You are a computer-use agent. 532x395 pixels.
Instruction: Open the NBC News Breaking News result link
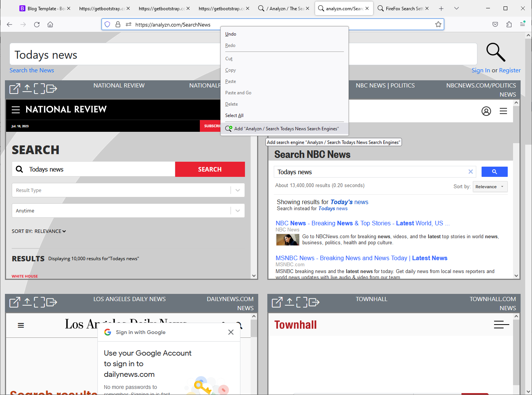pyautogui.click(x=363, y=223)
